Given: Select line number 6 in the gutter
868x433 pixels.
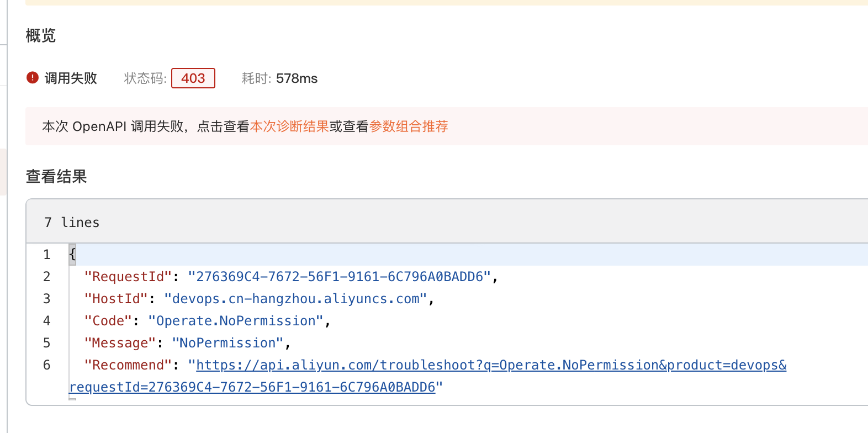Looking at the screenshot, I should pyautogui.click(x=47, y=365).
